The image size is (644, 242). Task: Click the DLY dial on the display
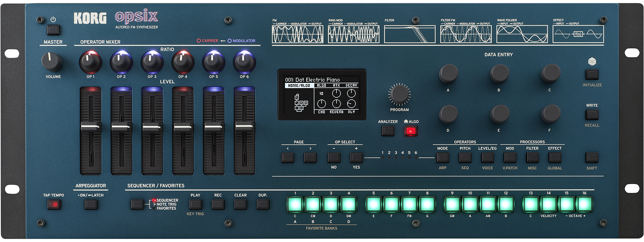(351, 104)
